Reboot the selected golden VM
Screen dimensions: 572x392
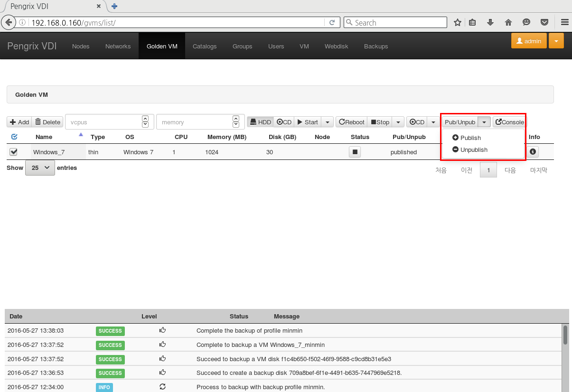pyautogui.click(x=352, y=122)
